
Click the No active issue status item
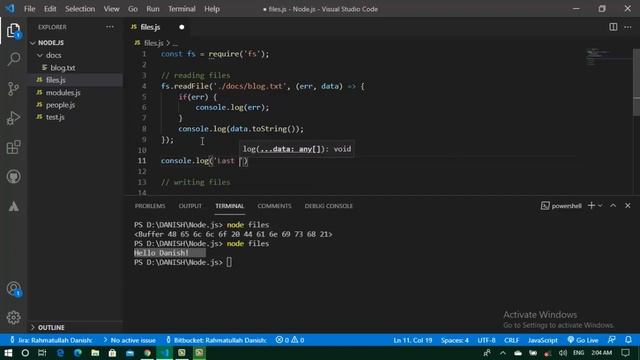pos(129,340)
